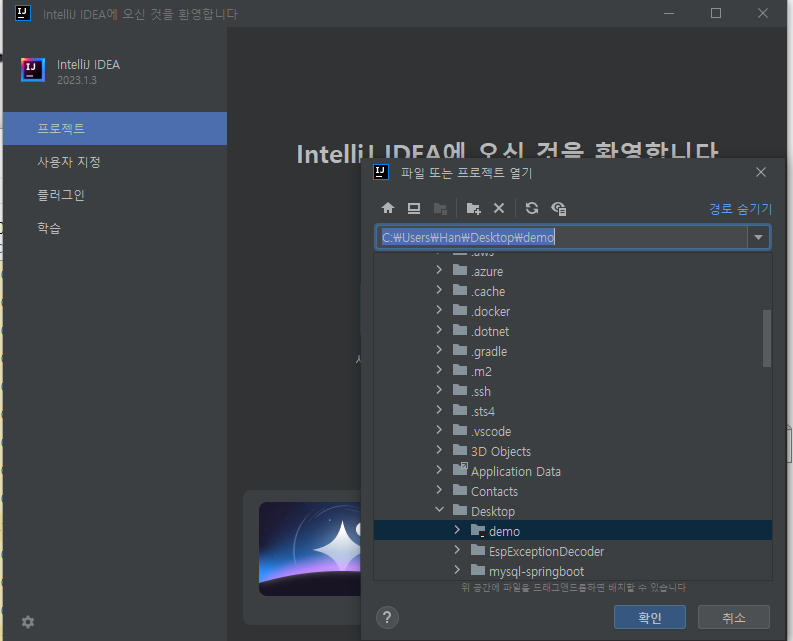The width and height of the screenshot is (793, 641).
Task: Maximize the IntelliJ welcome window
Action: pyautogui.click(x=716, y=13)
